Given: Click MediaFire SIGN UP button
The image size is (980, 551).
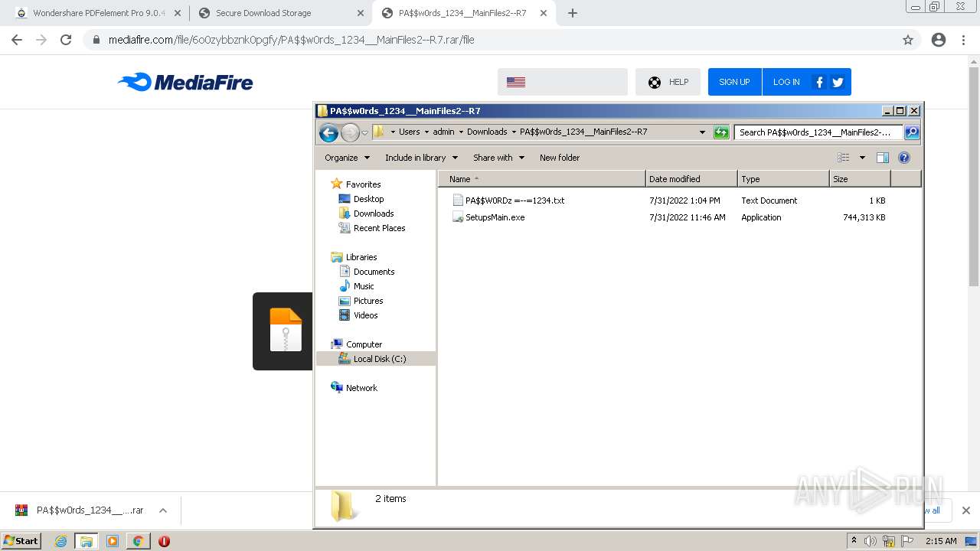Looking at the screenshot, I should [734, 82].
